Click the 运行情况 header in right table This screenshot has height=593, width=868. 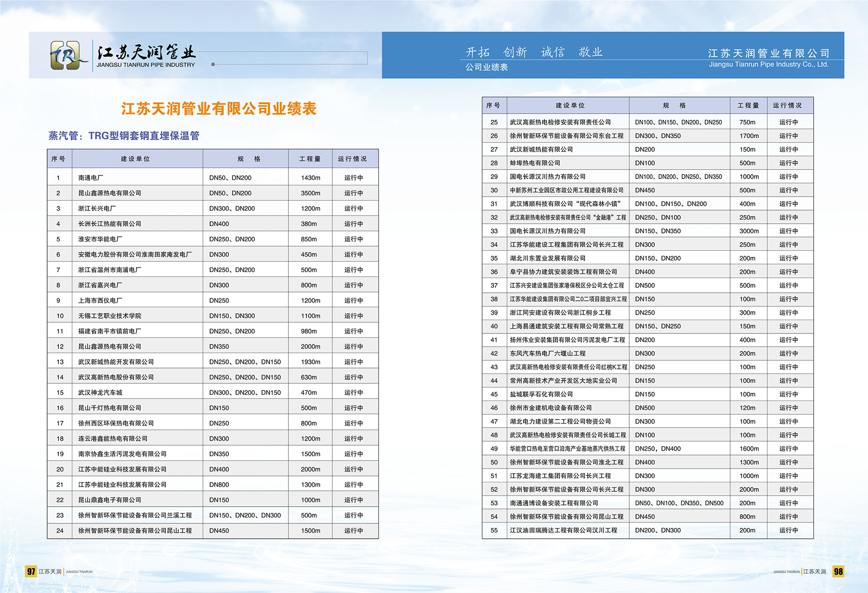787,105
